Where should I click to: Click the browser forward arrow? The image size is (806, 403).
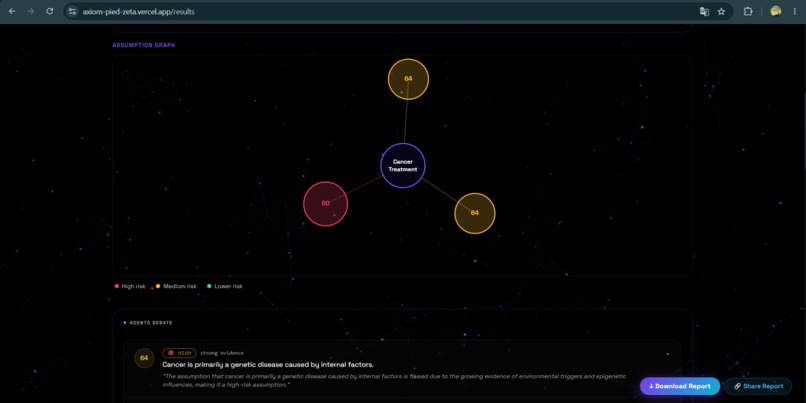tap(31, 11)
